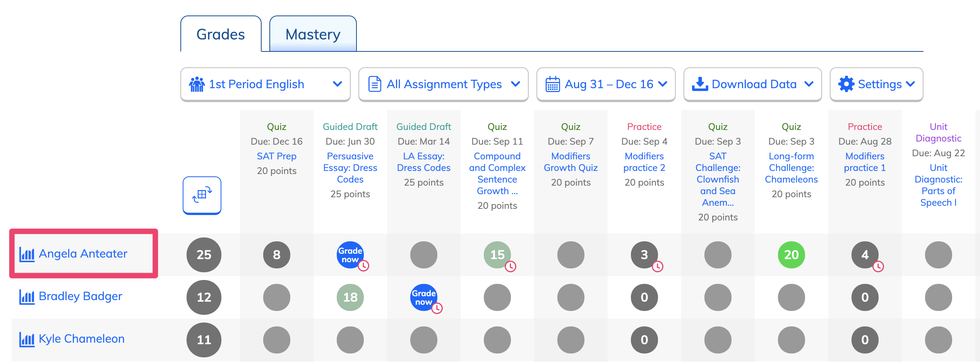This screenshot has height=362, width=980.
Task: Select the Grades tab
Action: point(221,34)
